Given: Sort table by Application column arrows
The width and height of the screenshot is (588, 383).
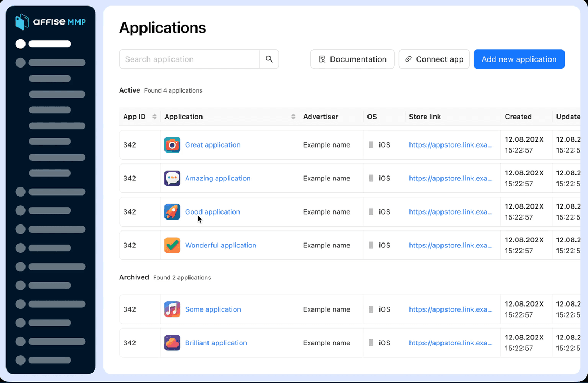Looking at the screenshot, I should tap(293, 117).
